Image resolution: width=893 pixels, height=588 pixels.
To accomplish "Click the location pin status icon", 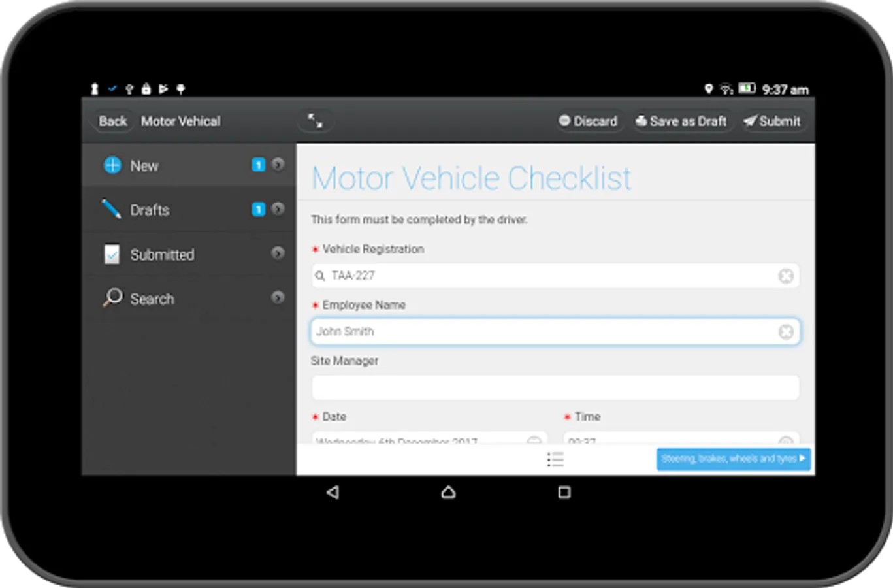I will [708, 88].
